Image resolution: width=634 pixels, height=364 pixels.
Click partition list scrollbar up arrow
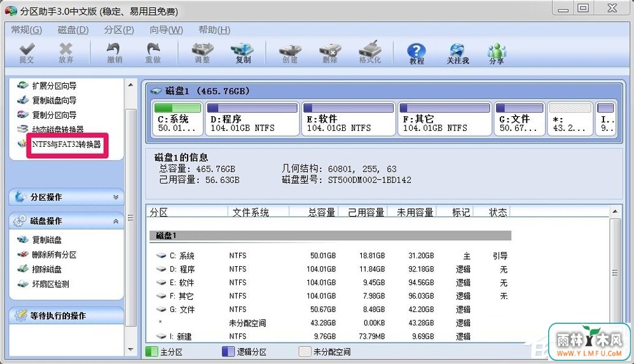click(x=615, y=212)
